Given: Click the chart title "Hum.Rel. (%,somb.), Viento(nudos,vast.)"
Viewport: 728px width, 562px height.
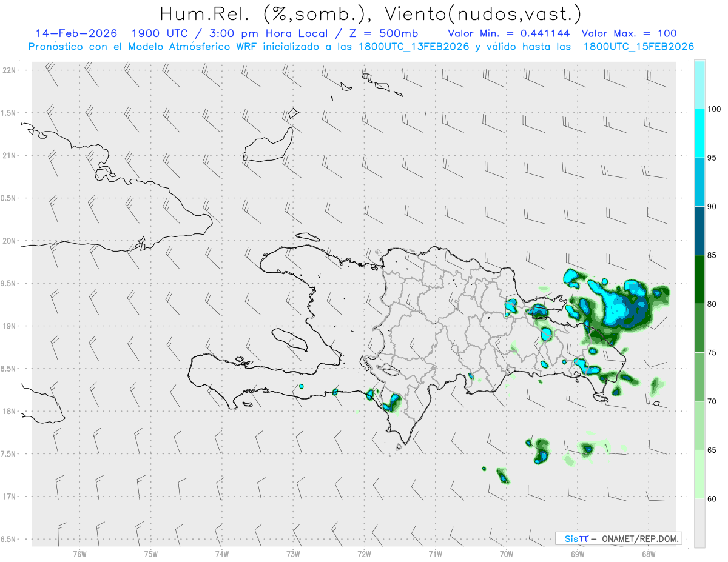Looking at the screenshot, I should [x=371, y=13].
